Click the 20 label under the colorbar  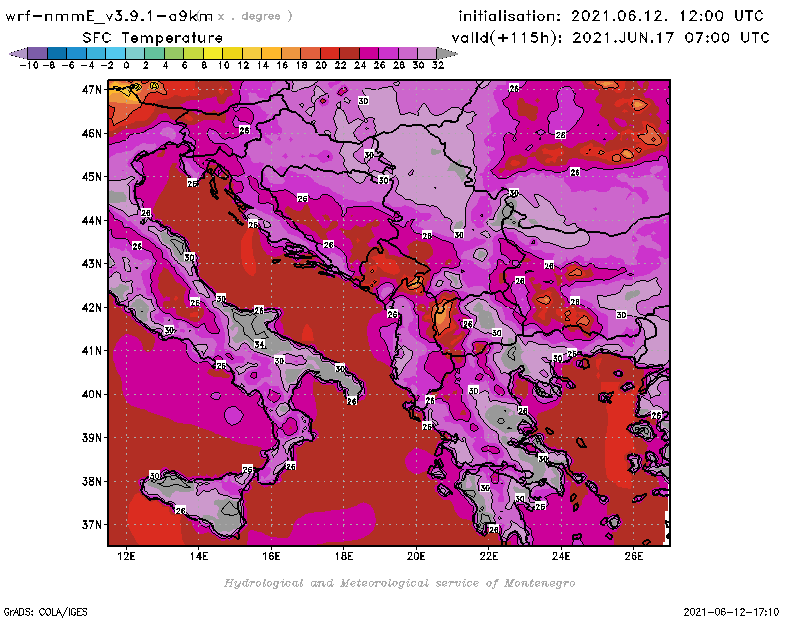pyautogui.click(x=321, y=65)
